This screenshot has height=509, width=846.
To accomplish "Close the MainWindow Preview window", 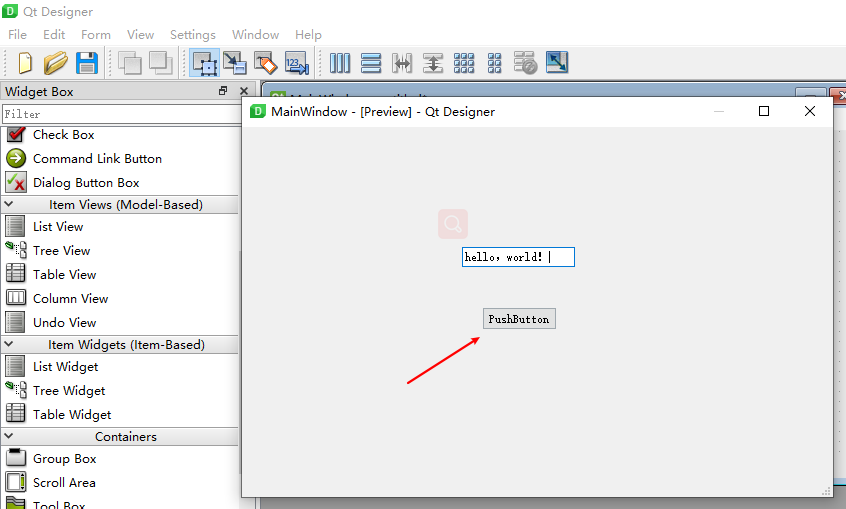I will [810, 111].
